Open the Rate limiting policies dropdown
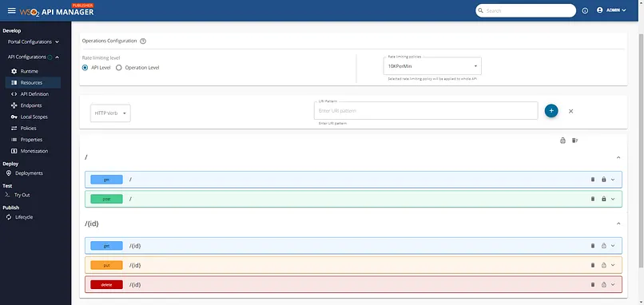This screenshot has width=644, height=305. pyautogui.click(x=432, y=66)
